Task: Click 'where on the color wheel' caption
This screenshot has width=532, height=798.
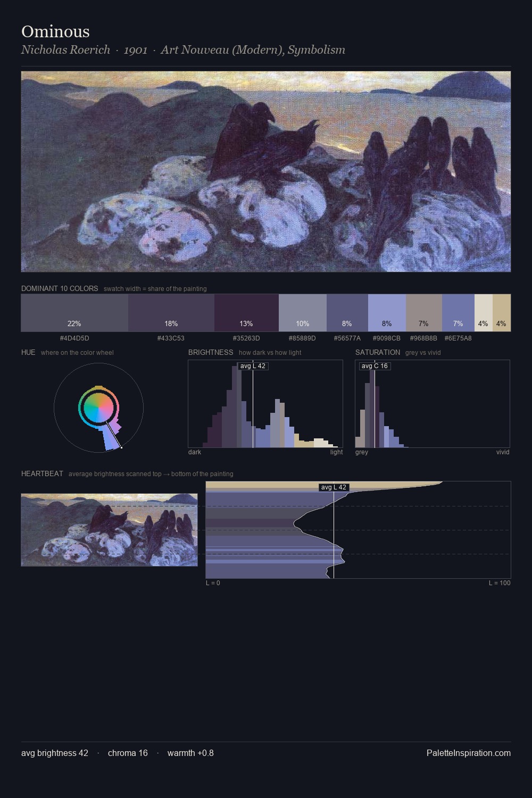Action: click(77, 353)
